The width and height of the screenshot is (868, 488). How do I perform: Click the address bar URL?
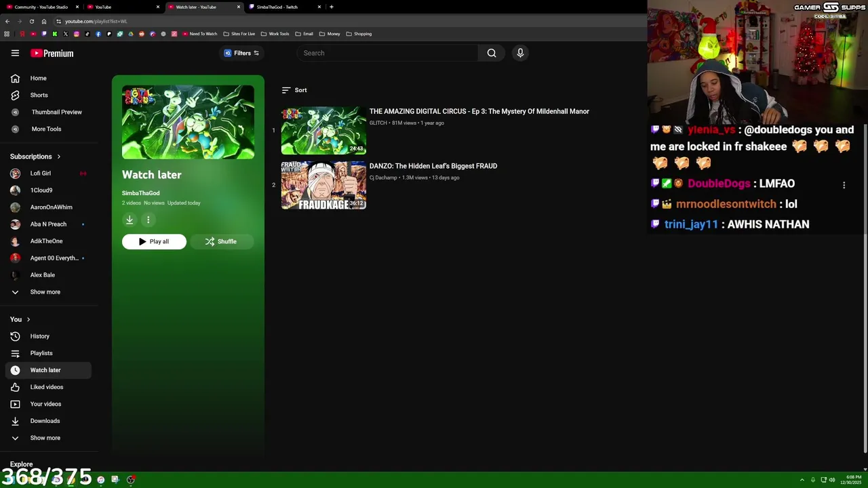click(96, 21)
